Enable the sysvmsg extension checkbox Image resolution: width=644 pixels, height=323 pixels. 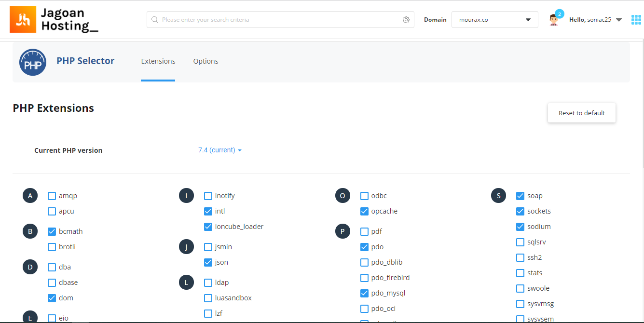pyautogui.click(x=520, y=304)
